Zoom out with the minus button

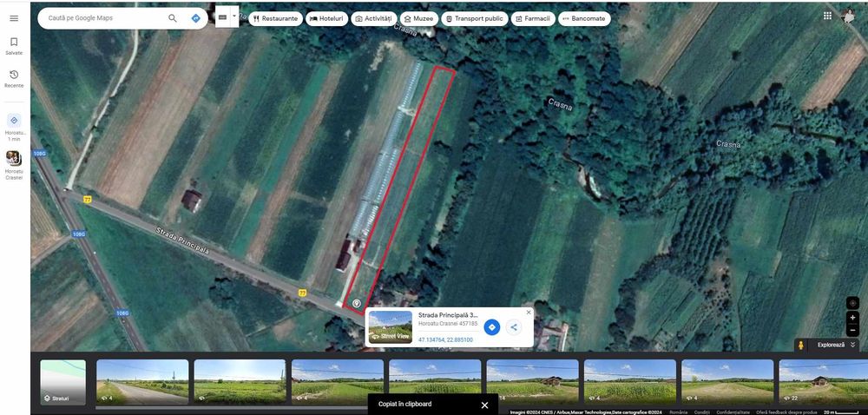click(x=852, y=330)
